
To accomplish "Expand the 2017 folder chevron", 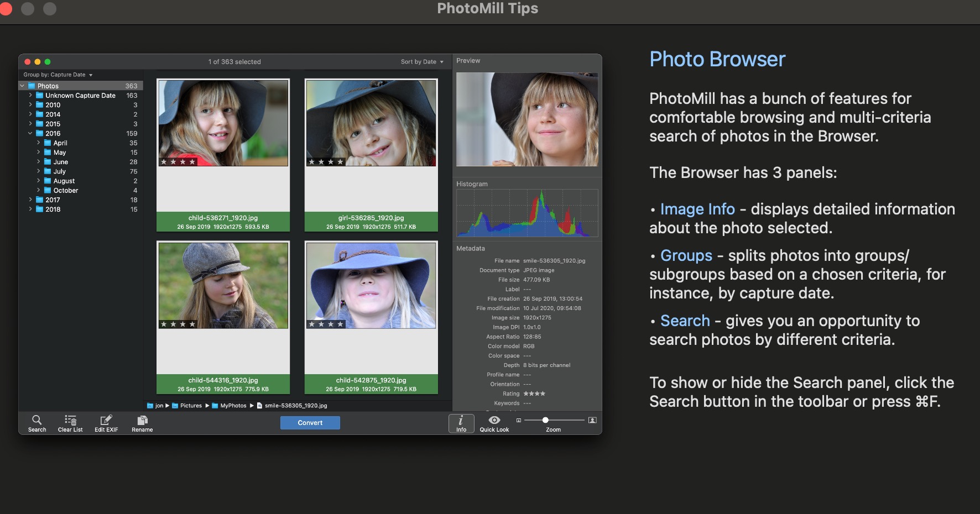I will [30, 200].
